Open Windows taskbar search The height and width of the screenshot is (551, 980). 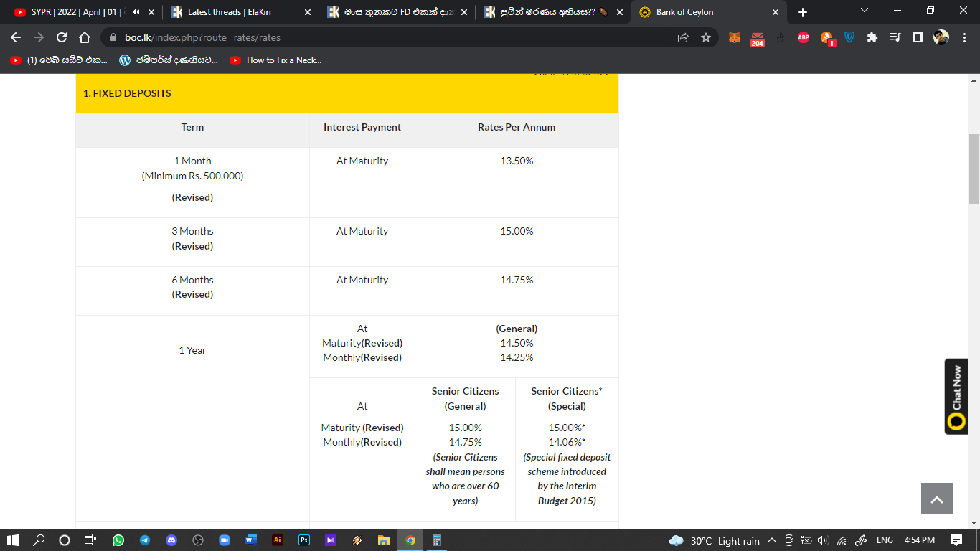click(39, 540)
